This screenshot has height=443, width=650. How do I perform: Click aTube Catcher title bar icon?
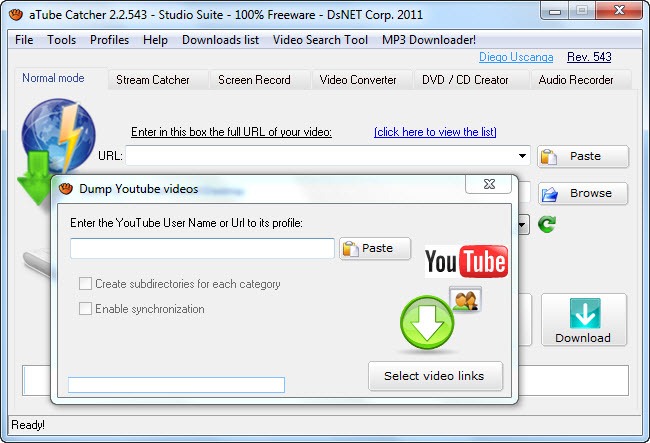(x=16, y=15)
